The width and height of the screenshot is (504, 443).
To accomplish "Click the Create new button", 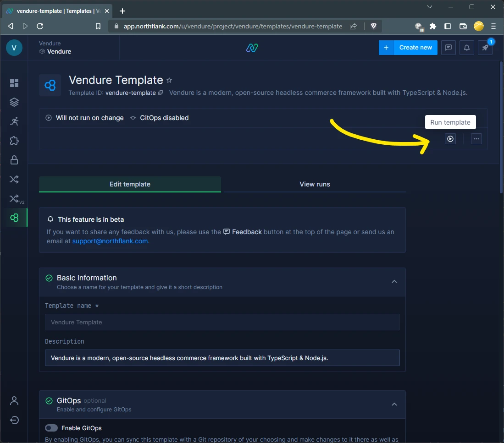I will pos(415,48).
